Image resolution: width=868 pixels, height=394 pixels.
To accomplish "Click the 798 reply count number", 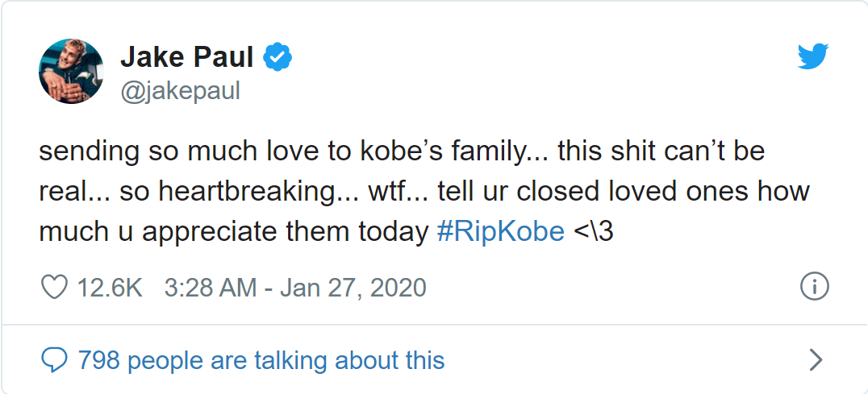I will click(98, 360).
